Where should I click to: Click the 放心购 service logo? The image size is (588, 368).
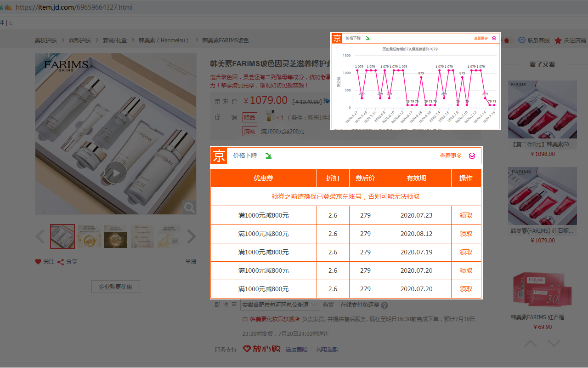click(x=261, y=349)
